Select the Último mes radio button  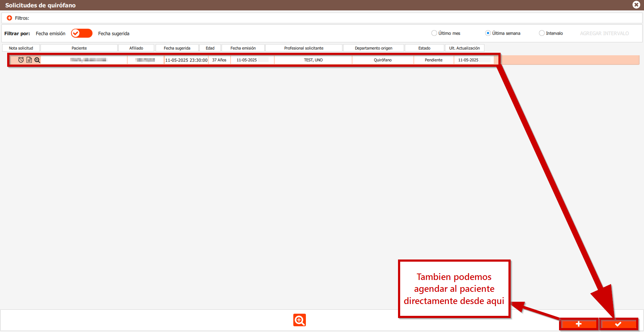pyautogui.click(x=434, y=33)
